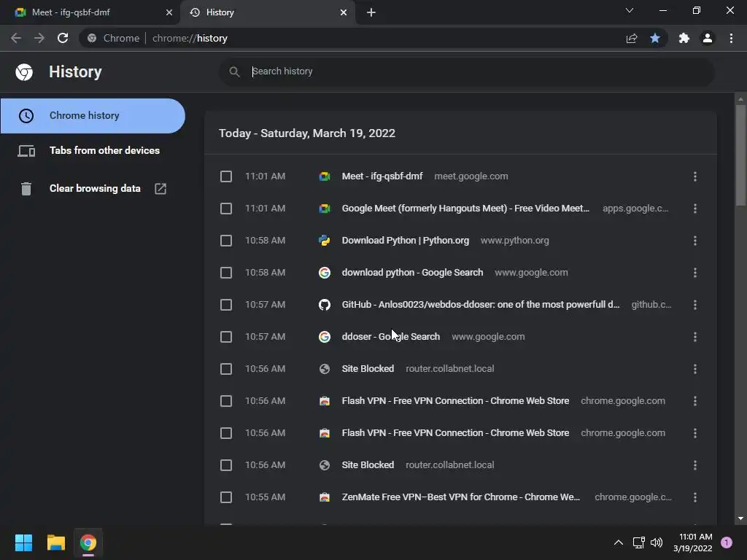The width and height of the screenshot is (747, 560).
Task: Select Chrome history in sidebar
Action: 93,116
